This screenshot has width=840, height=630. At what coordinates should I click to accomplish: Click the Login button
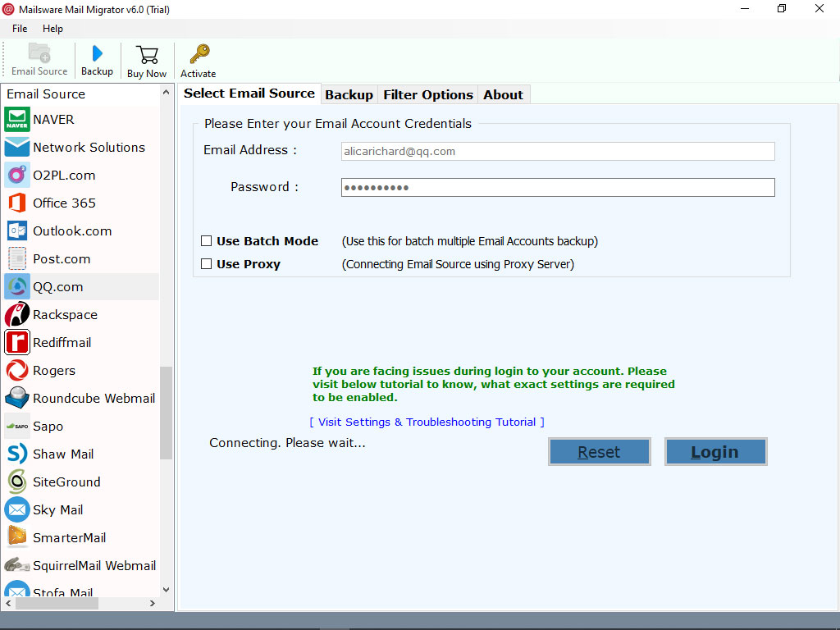click(715, 452)
